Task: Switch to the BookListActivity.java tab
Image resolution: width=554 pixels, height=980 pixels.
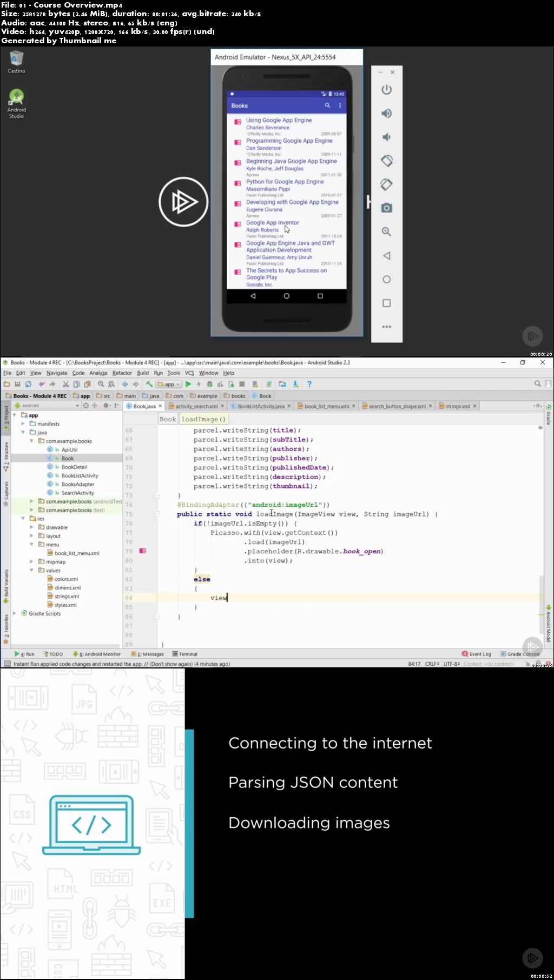Action: [261, 406]
